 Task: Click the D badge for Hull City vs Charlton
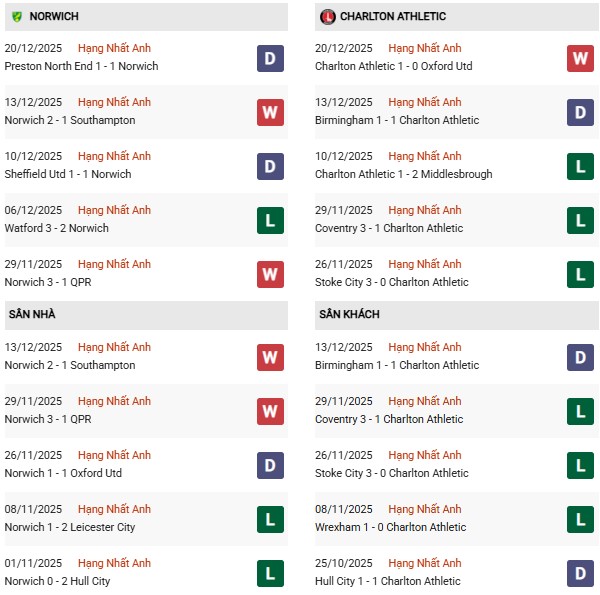tap(580, 573)
